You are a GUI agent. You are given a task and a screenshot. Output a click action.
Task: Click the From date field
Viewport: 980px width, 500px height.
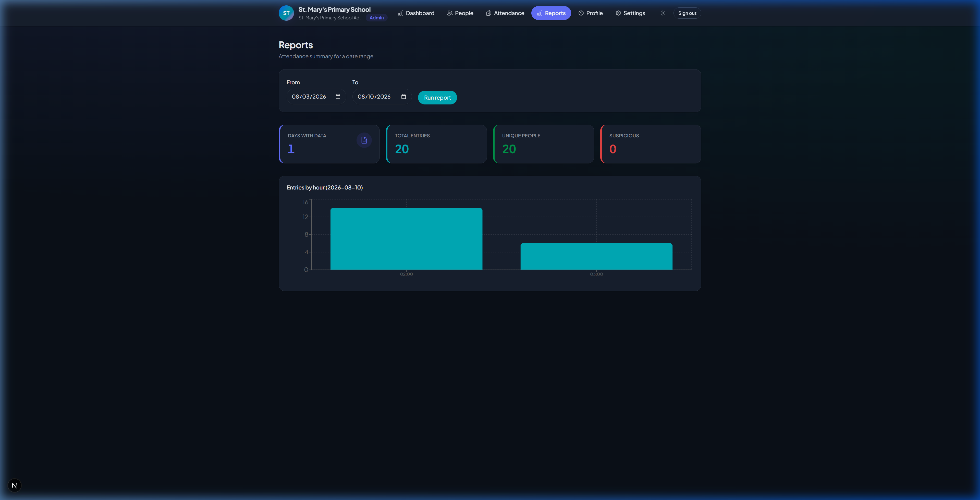point(316,97)
